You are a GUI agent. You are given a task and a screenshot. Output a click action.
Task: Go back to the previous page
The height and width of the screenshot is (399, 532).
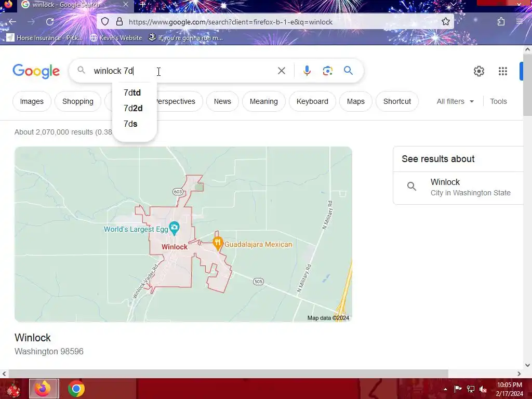click(x=12, y=22)
